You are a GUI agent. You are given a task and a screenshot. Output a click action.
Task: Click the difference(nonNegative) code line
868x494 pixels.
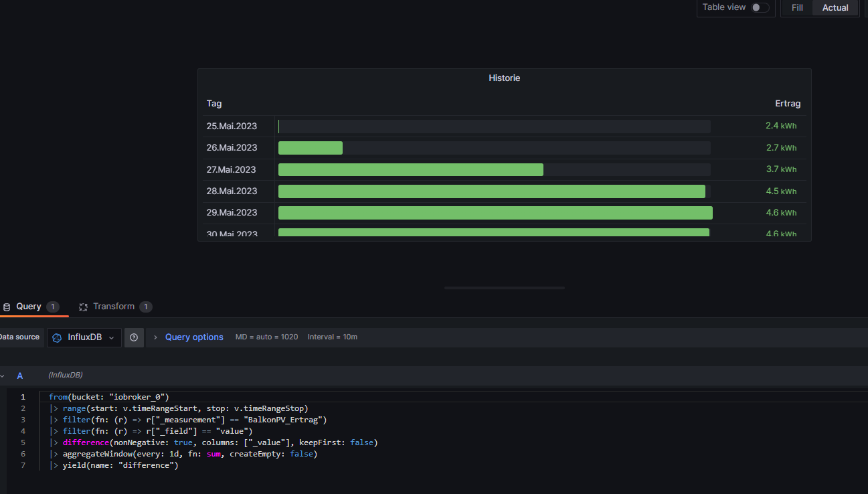click(213, 442)
